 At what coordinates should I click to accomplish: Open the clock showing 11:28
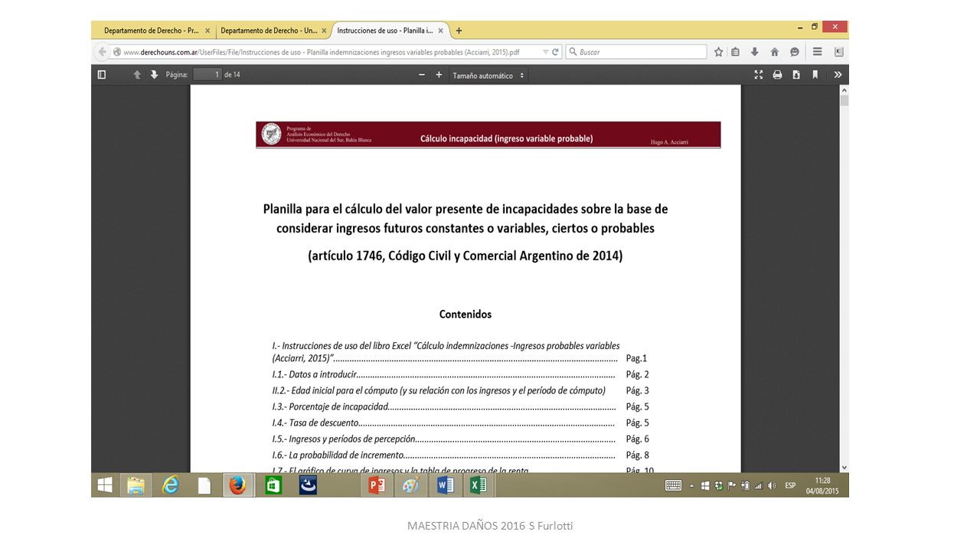point(822,485)
